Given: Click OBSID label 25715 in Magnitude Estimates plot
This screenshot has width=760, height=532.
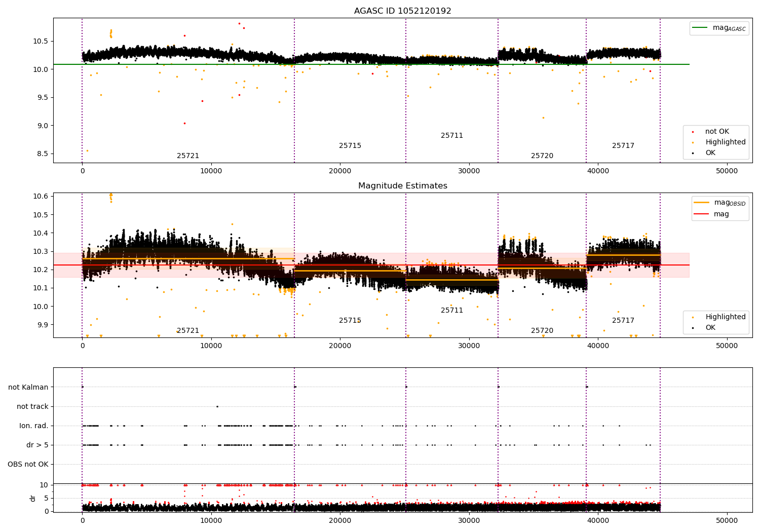Looking at the screenshot, I should (350, 321).
